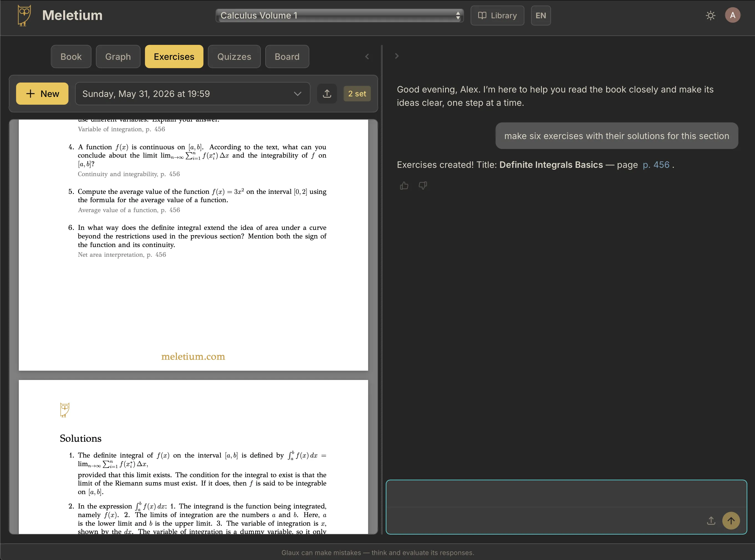755x560 pixels.
Task: Select the Exercises tab
Action: [x=174, y=56]
